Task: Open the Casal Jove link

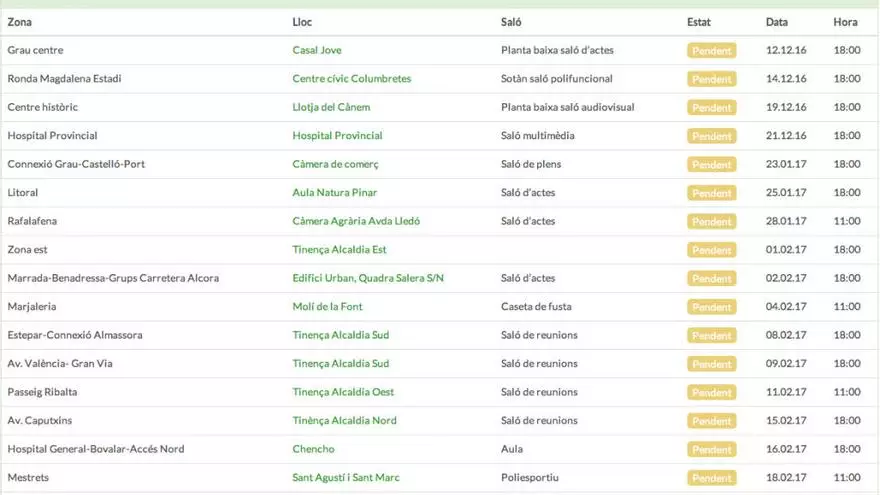Action: coord(318,50)
